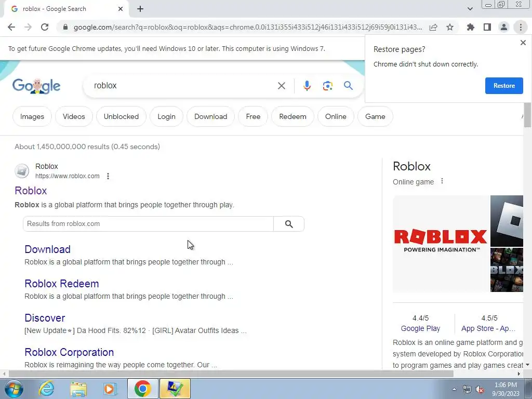Select the Unblocked filter chip
The height and width of the screenshot is (399, 532).
(x=121, y=116)
